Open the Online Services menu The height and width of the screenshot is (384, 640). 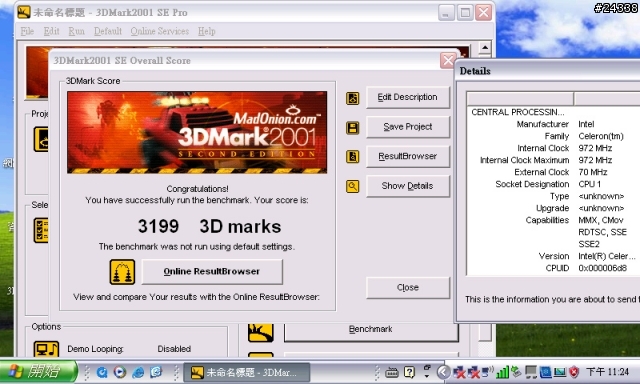(x=160, y=31)
